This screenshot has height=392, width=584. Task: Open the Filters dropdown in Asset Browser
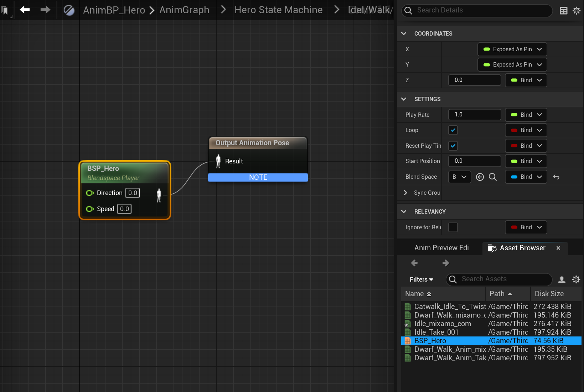coord(421,279)
